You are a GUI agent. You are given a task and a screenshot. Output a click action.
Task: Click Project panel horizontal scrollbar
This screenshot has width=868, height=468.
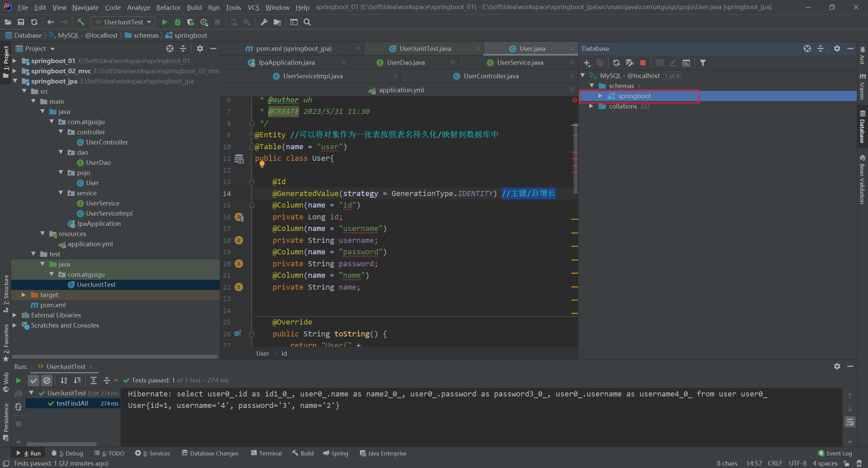click(115, 357)
